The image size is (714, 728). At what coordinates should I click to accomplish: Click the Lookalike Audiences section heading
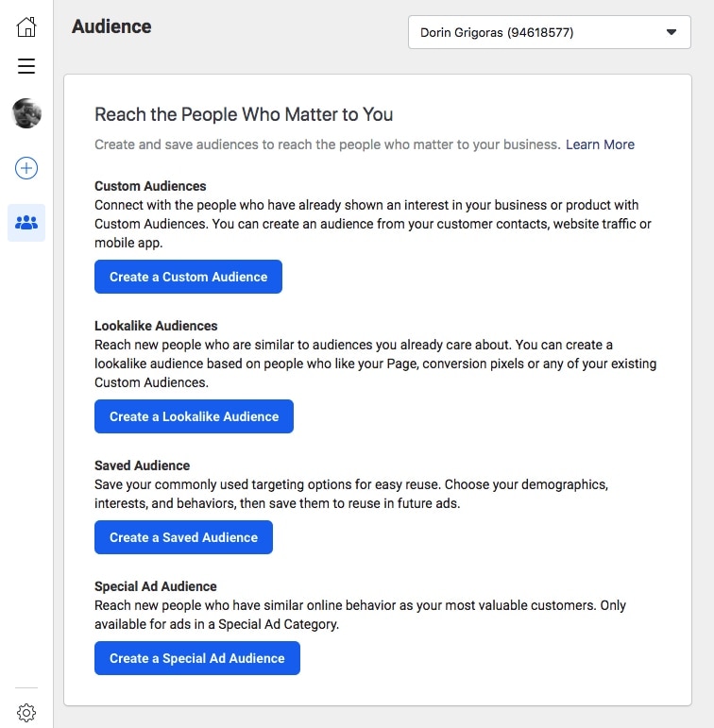click(x=156, y=326)
